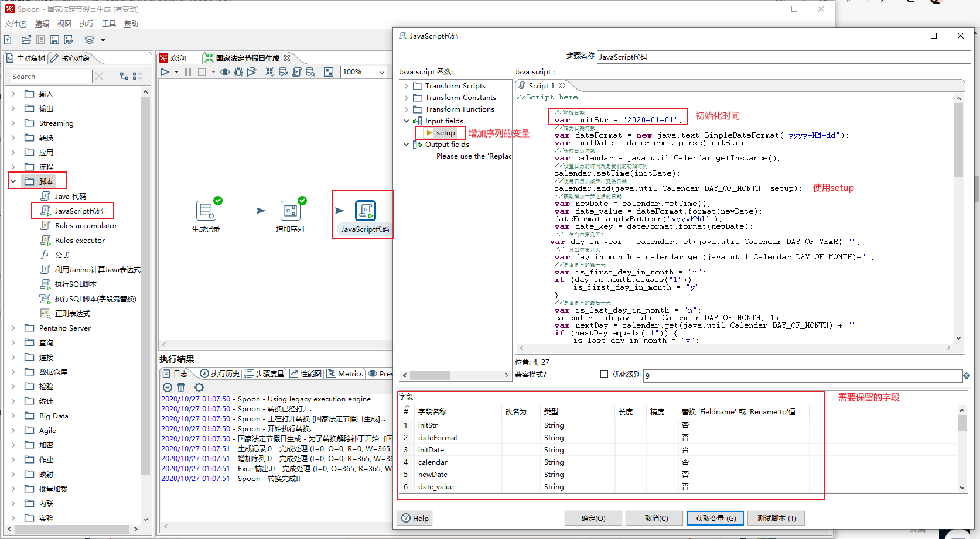Click the Get SQL script icon
The width and height of the screenshot is (980, 539).
297,72
